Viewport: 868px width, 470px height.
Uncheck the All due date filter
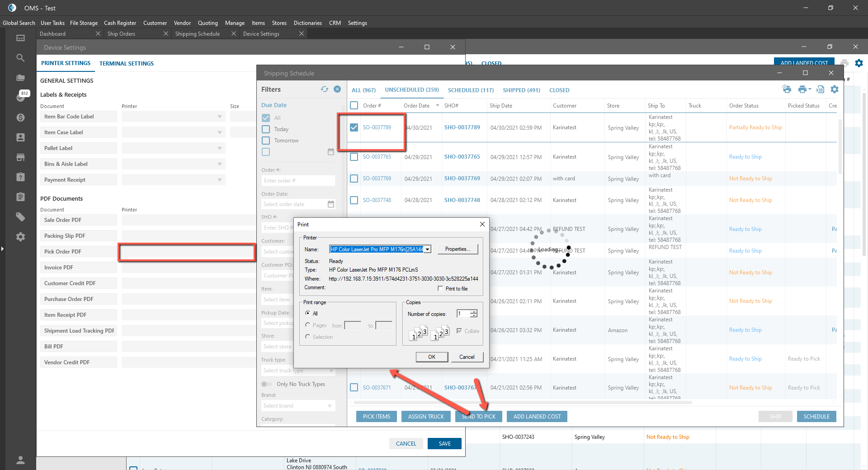pos(266,118)
